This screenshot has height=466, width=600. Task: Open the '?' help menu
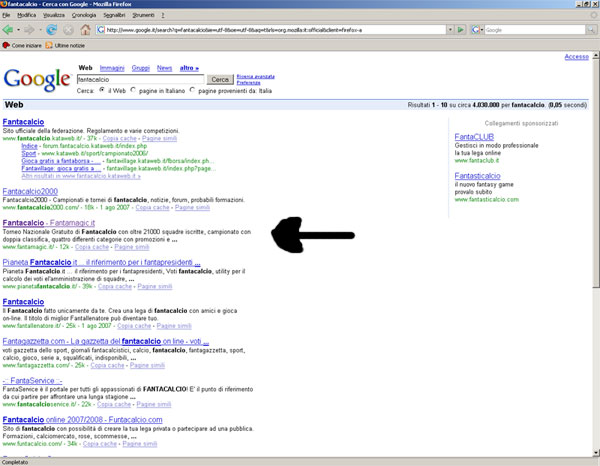[x=163, y=15]
